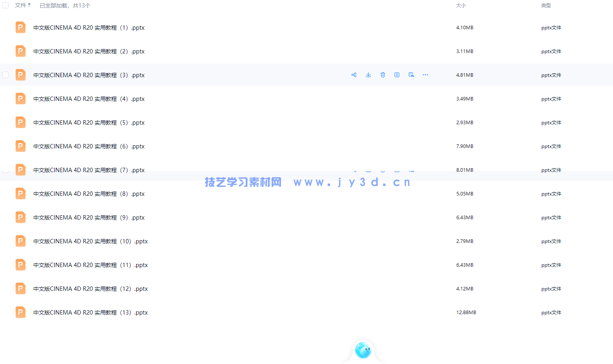The height and width of the screenshot is (364, 613).
Task: Click the orange PPTX icon of file (1)
Action: 21,27
